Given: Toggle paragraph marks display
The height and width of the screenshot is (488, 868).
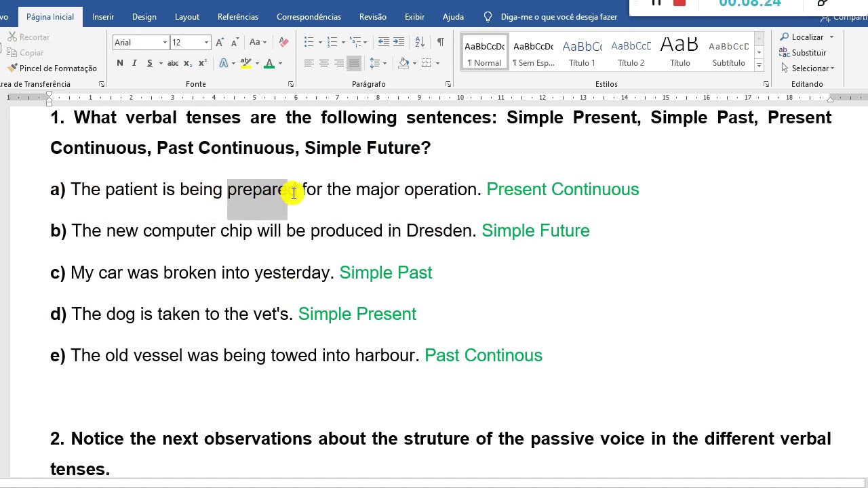Looking at the screenshot, I should tap(440, 43).
